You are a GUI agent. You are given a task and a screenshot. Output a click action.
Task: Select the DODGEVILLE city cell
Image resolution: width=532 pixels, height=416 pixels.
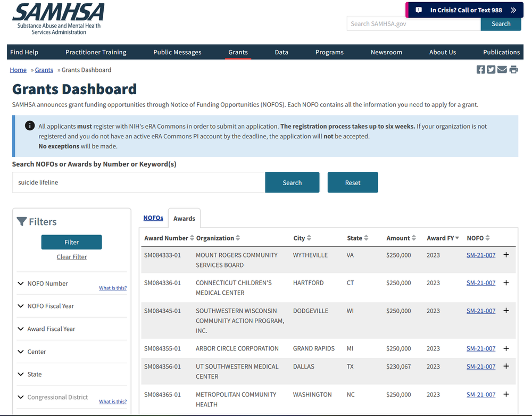tap(311, 311)
